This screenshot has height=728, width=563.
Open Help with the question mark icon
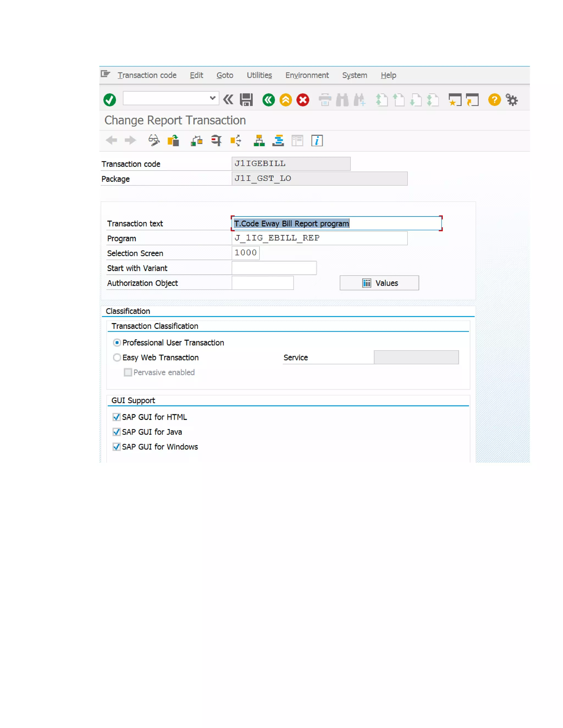pyautogui.click(x=494, y=100)
